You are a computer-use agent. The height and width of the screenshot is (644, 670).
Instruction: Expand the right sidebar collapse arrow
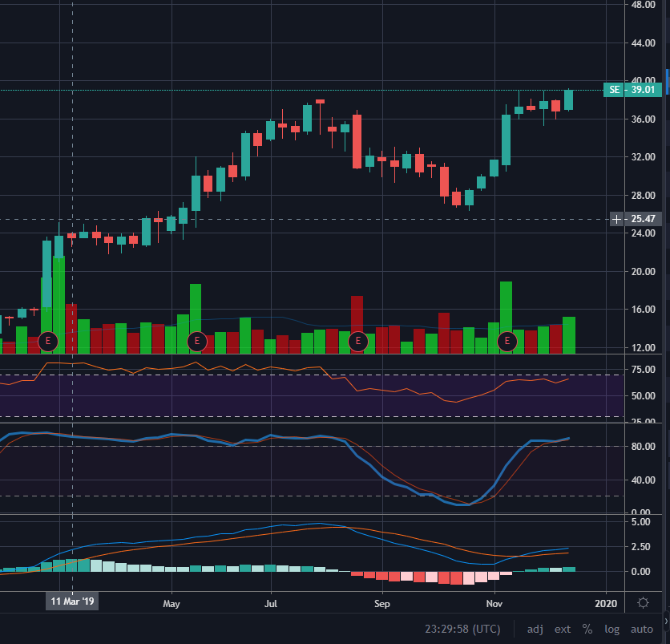(667, 621)
